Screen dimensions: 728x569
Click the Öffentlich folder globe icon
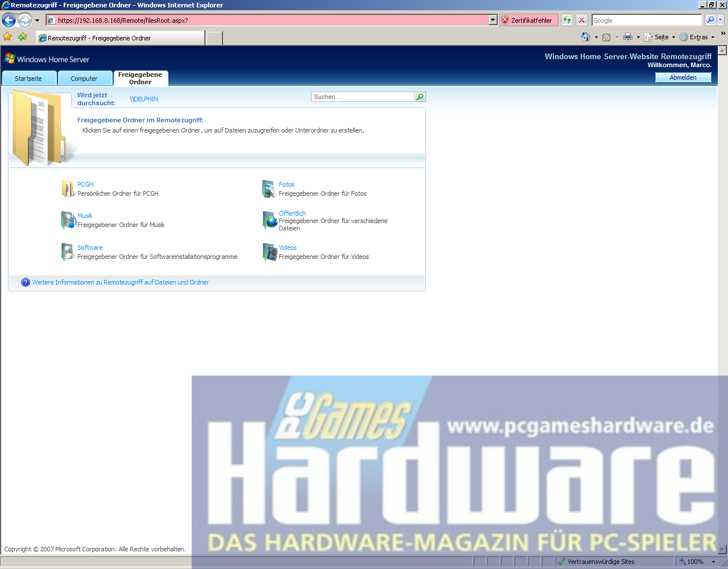(270, 220)
